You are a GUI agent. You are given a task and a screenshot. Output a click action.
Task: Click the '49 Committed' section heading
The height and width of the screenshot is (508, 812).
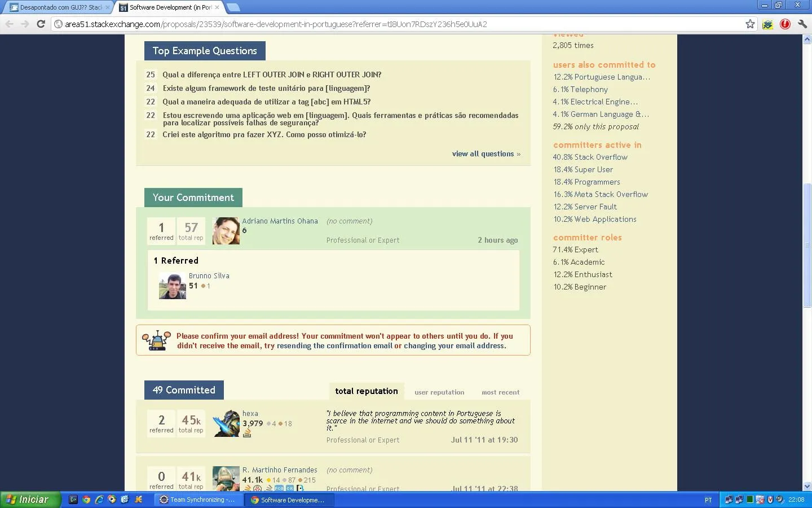click(184, 390)
